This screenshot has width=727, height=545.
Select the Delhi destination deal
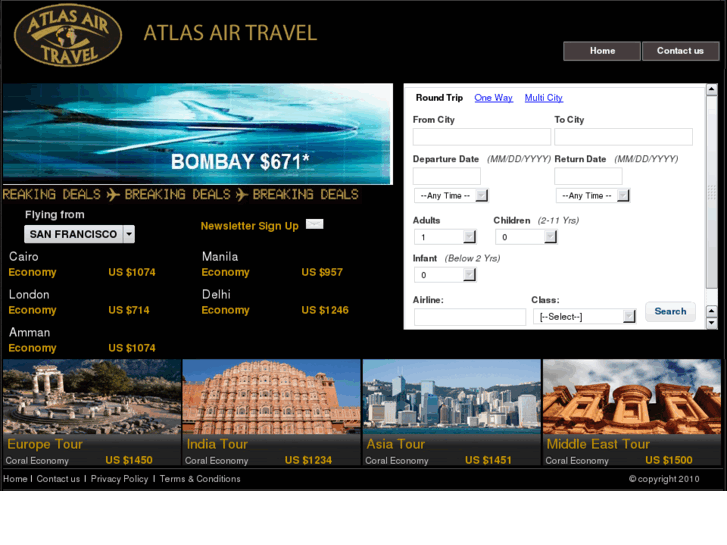(x=216, y=295)
